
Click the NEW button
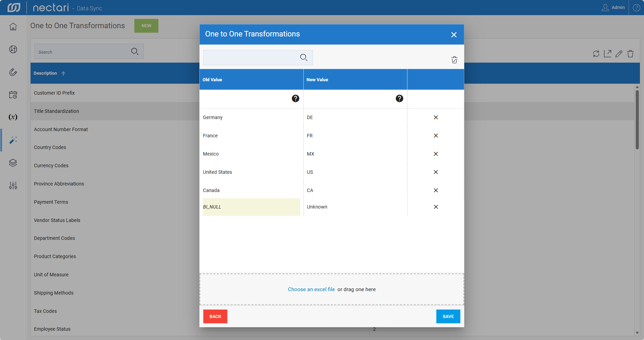146,26
